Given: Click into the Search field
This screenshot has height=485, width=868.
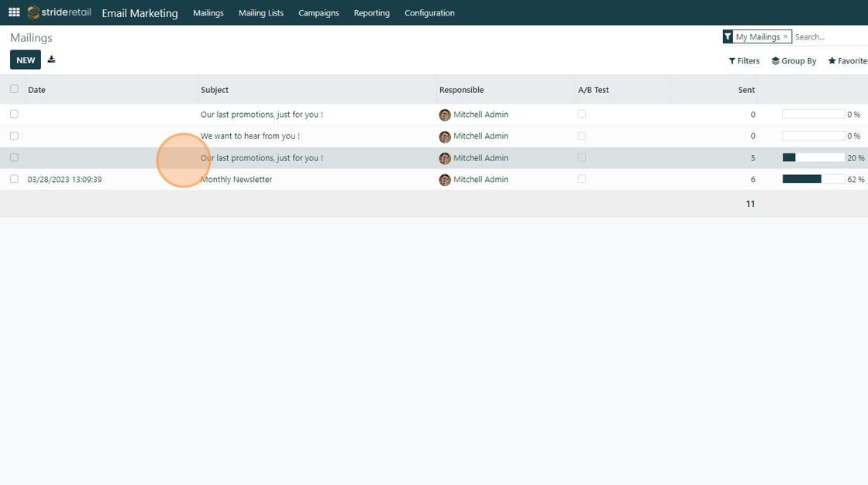Looking at the screenshot, I should (x=830, y=36).
